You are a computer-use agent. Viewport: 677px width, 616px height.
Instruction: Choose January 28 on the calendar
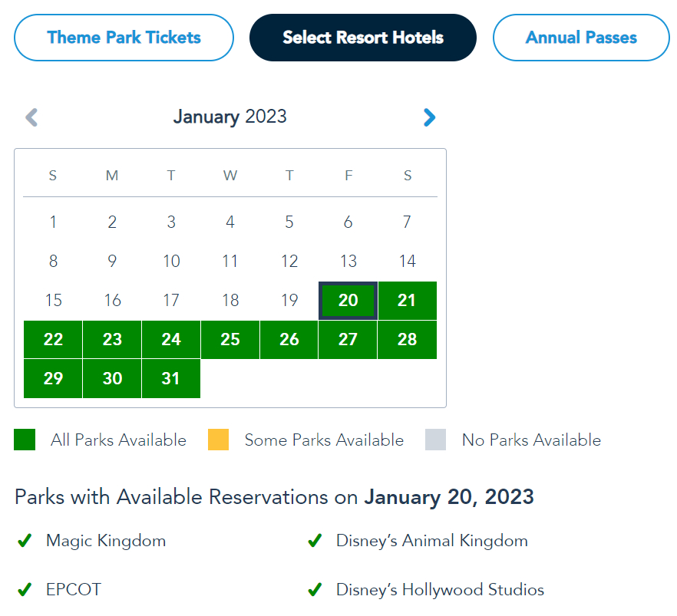coord(407,339)
